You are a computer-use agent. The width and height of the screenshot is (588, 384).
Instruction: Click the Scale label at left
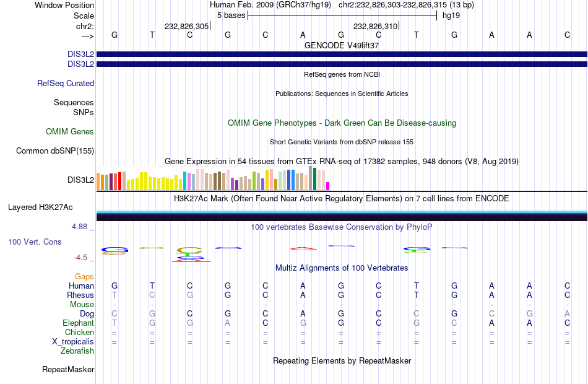coord(84,15)
